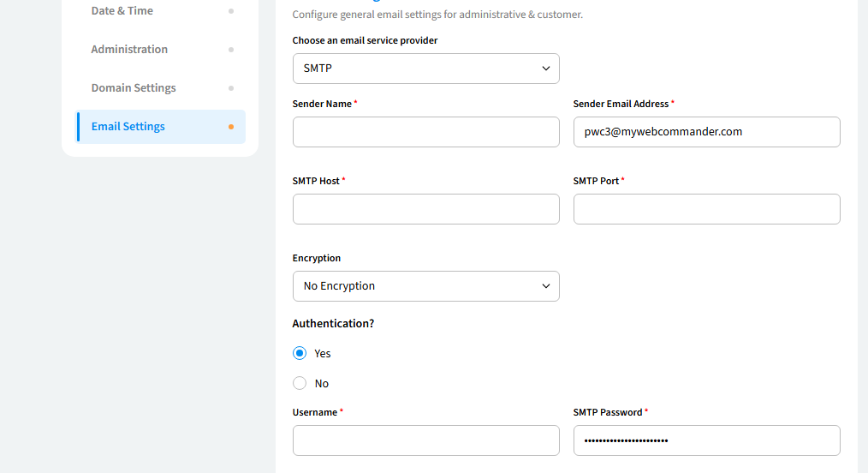Go to Administration settings in sidebar
This screenshot has height=473, width=868.
[129, 50]
